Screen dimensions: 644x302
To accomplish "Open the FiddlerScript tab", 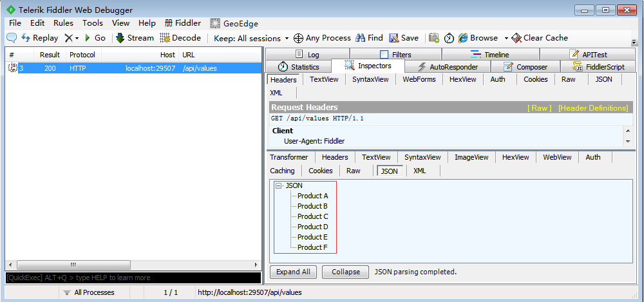I will 598,66.
